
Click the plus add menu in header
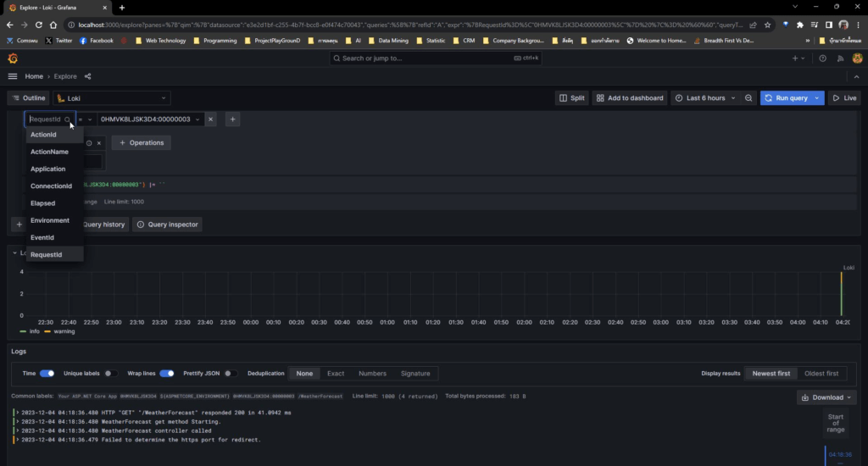[x=798, y=58]
